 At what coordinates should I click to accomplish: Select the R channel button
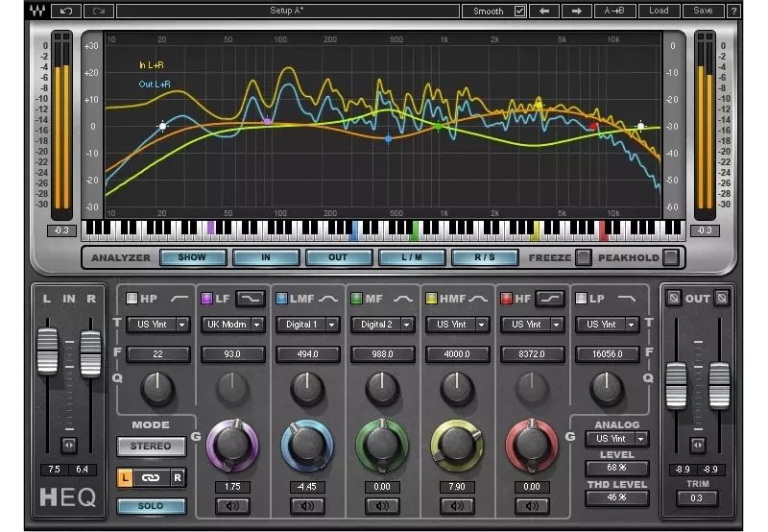[x=178, y=477]
